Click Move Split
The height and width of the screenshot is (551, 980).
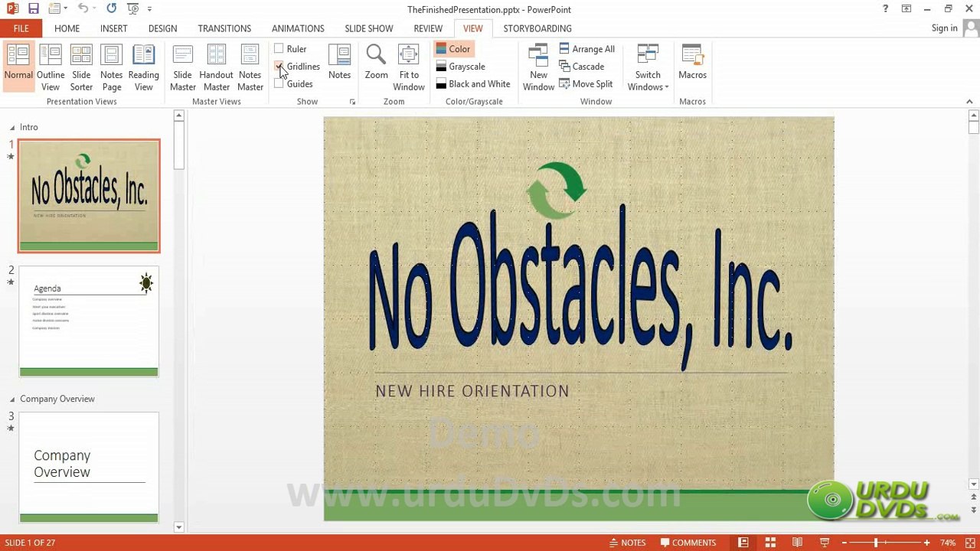[586, 84]
